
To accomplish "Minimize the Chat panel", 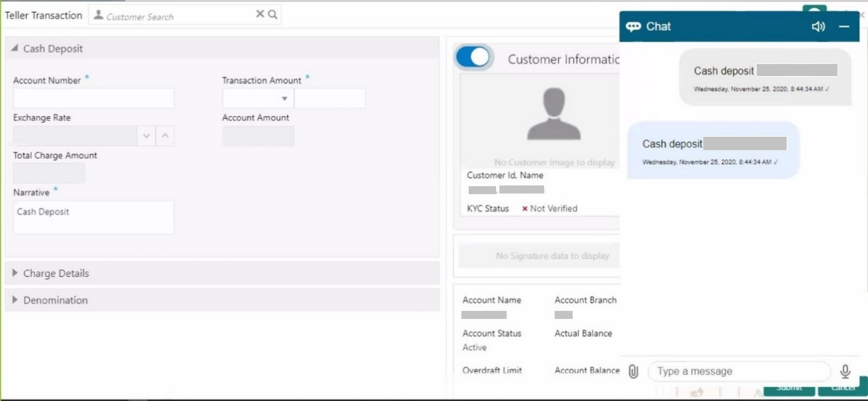I will [844, 27].
